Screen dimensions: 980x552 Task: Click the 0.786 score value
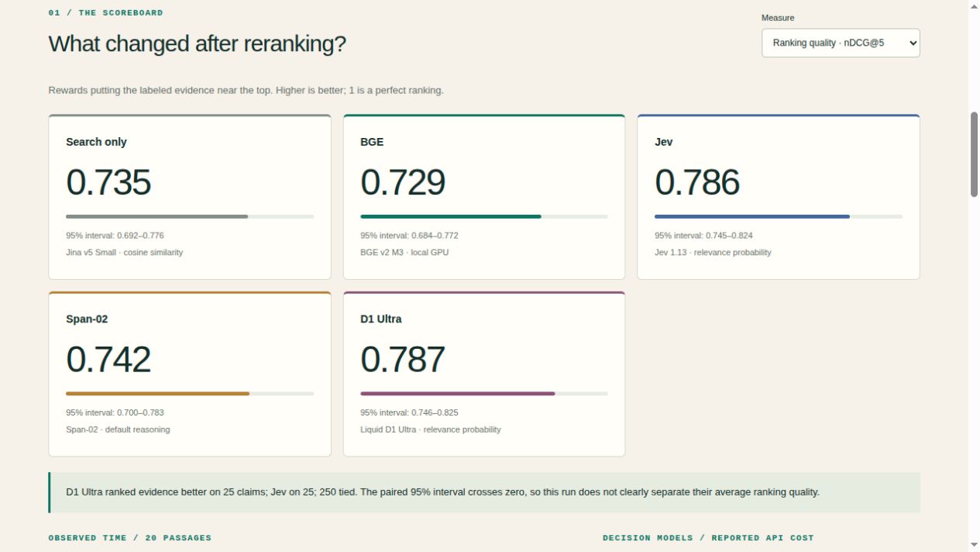point(697,182)
